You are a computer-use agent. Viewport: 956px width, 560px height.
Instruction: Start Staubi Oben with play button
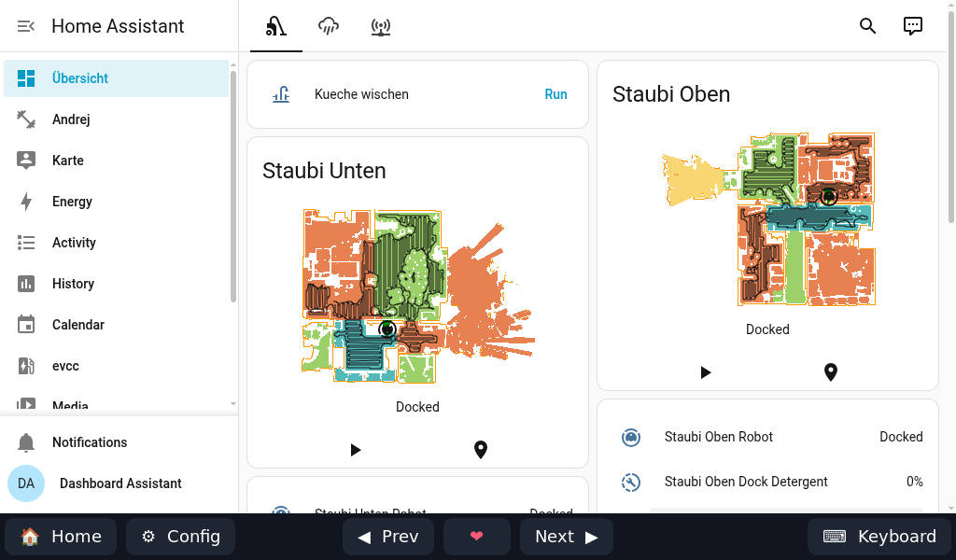706,372
